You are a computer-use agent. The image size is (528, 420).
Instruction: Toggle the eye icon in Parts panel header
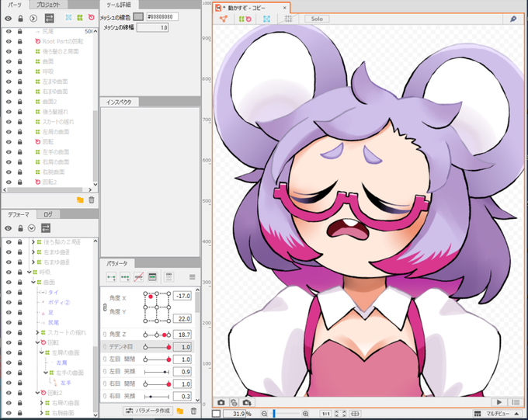(x=8, y=18)
